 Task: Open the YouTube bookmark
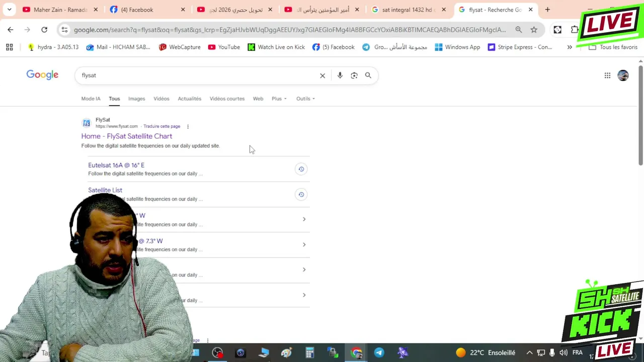pos(224,47)
